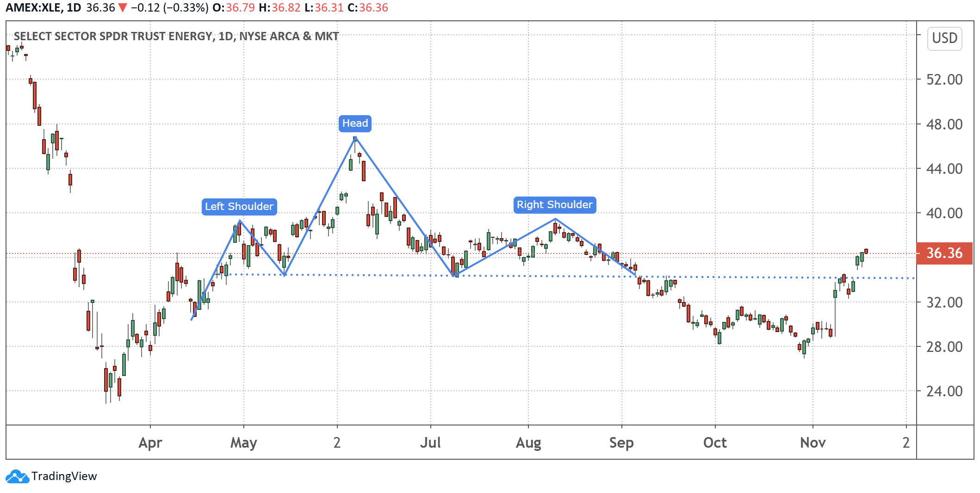The height and width of the screenshot is (493, 980).
Task: Select the Left Shoulder label
Action: pyautogui.click(x=239, y=207)
